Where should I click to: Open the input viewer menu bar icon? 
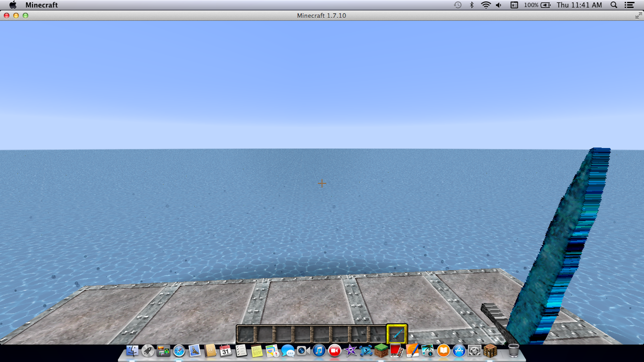coord(514,5)
